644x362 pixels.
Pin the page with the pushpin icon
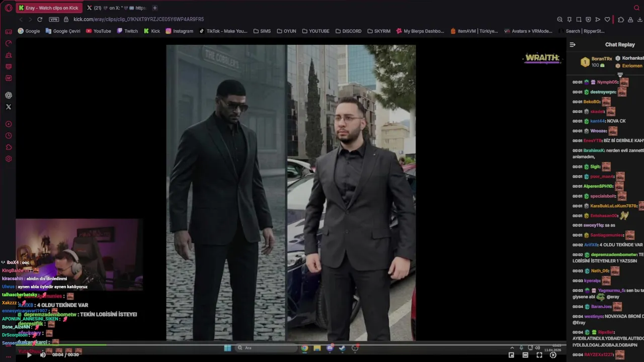(569, 20)
